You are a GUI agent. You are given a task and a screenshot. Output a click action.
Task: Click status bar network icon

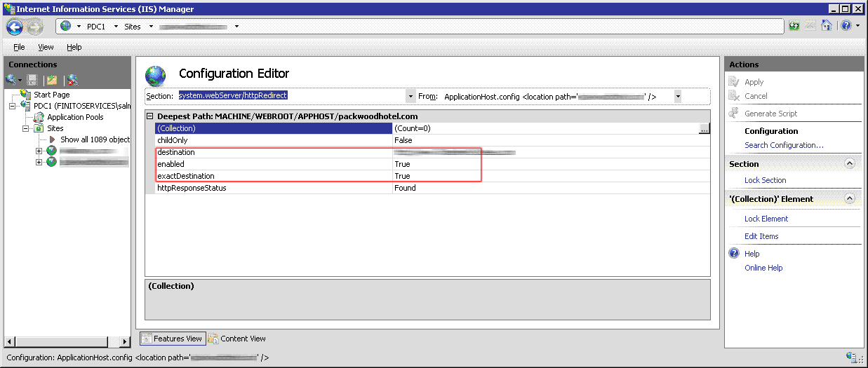[x=853, y=357]
